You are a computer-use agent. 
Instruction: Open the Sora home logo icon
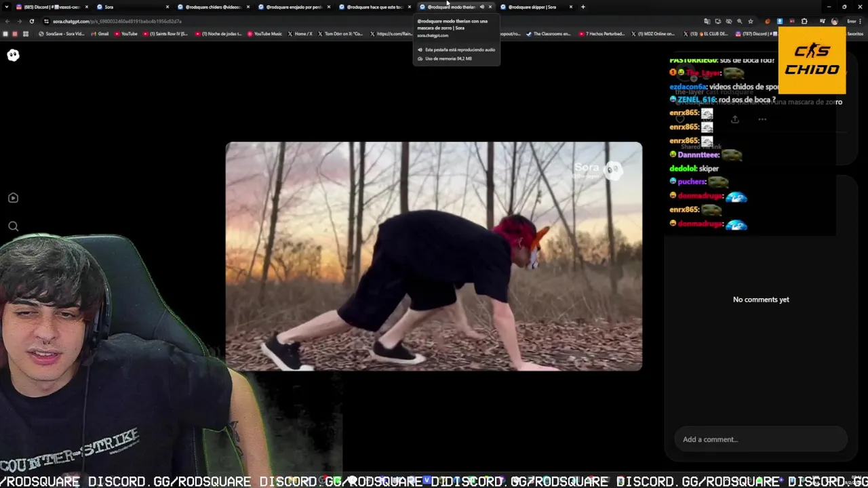tap(13, 56)
